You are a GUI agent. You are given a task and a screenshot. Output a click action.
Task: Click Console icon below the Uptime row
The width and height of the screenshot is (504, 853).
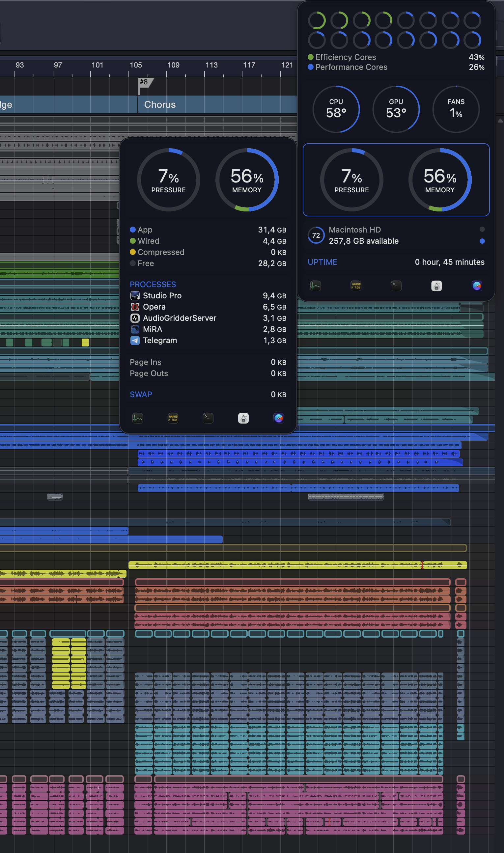coord(356,286)
